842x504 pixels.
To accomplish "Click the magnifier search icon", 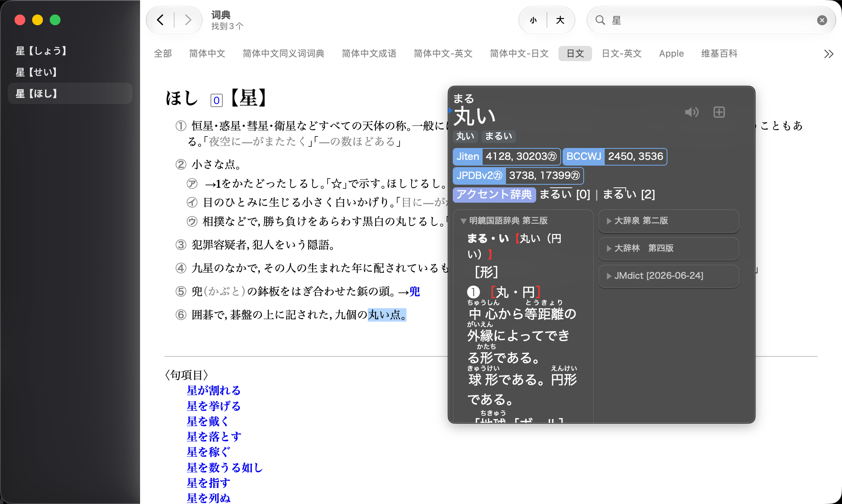I will [600, 20].
